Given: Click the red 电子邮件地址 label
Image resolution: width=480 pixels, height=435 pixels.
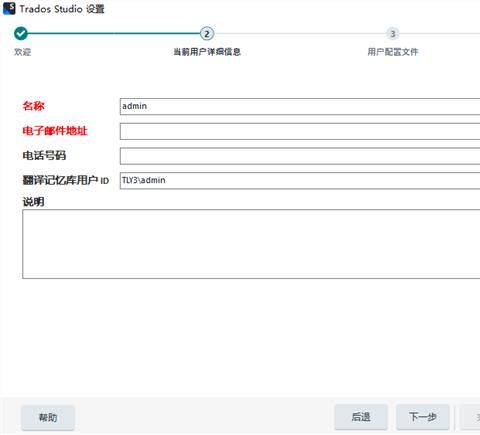Looking at the screenshot, I should 55,131.
